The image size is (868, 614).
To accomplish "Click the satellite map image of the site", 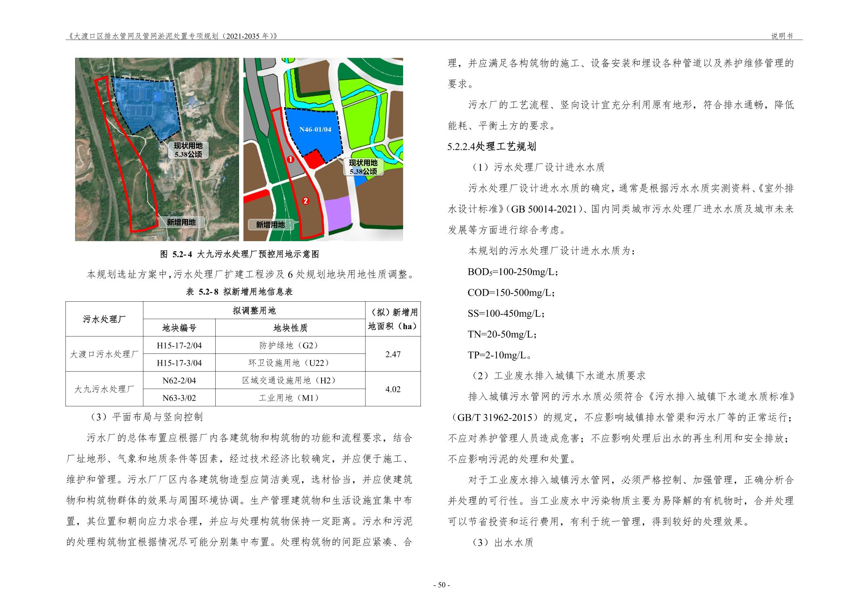I will click(157, 149).
